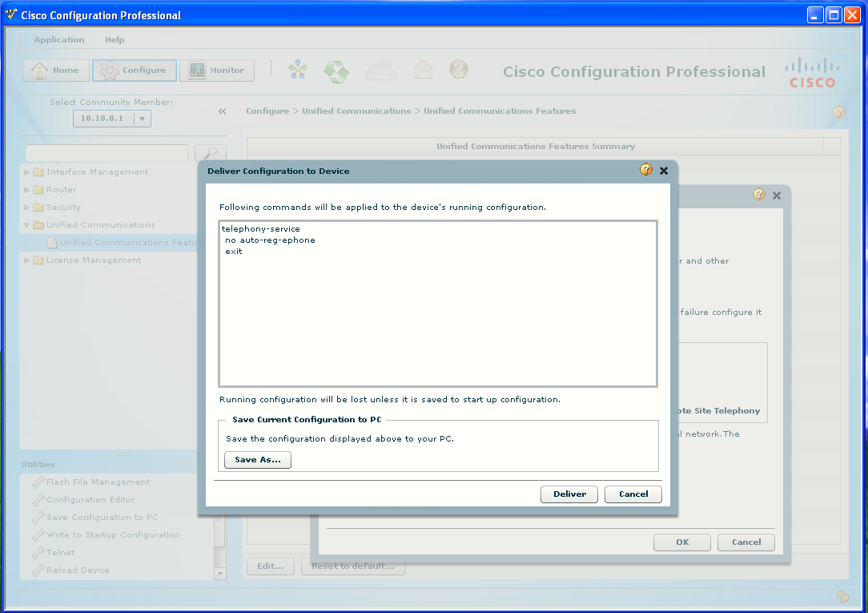Click the envelope feedback icon
This screenshot has width=868, height=613.
tap(423, 70)
